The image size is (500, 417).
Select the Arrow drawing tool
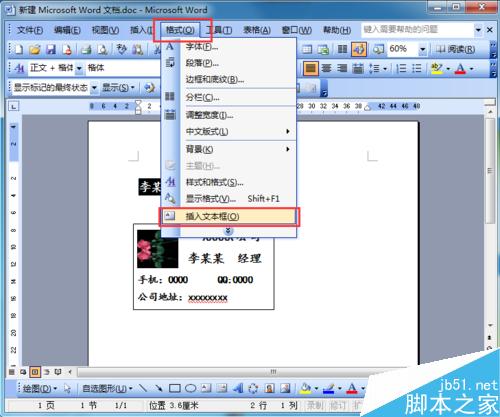pos(159,388)
